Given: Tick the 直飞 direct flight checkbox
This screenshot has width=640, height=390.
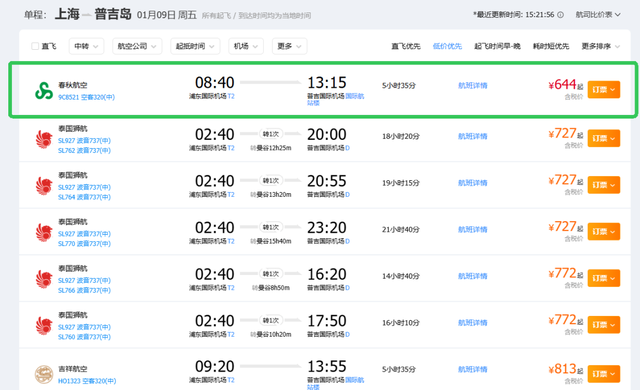Looking at the screenshot, I should pos(35,46).
